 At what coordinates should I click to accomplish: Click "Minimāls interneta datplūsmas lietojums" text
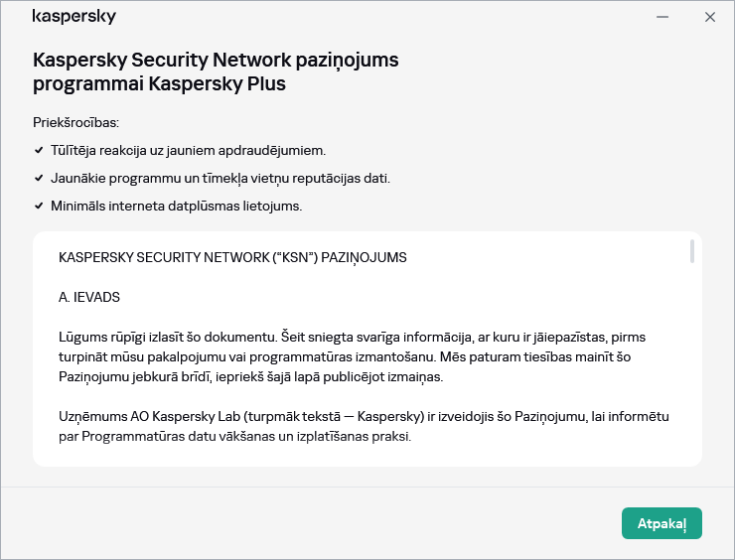click(176, 207)
